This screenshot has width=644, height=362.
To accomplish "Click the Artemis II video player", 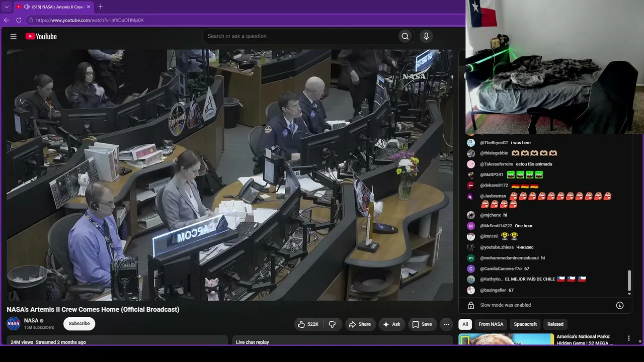I will (x=230, y=175).
